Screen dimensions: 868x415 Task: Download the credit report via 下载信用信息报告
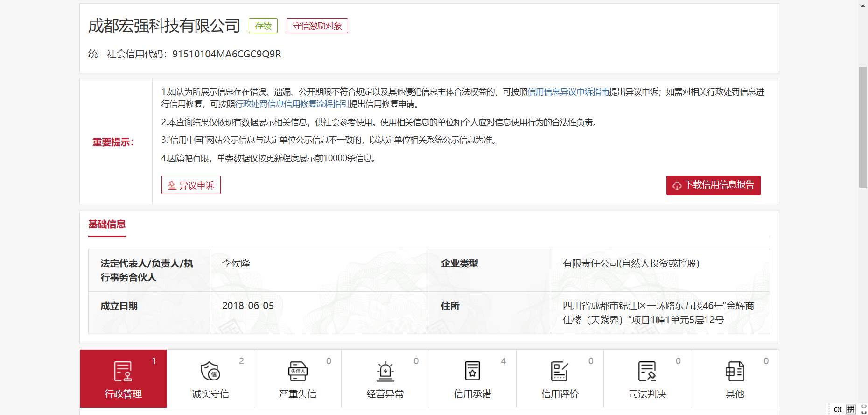point(713,185)
